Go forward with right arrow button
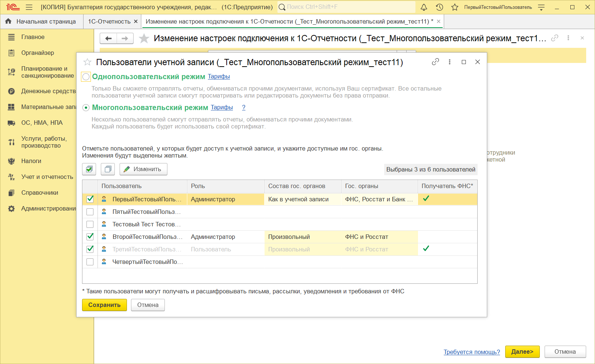 coord(125,38)
